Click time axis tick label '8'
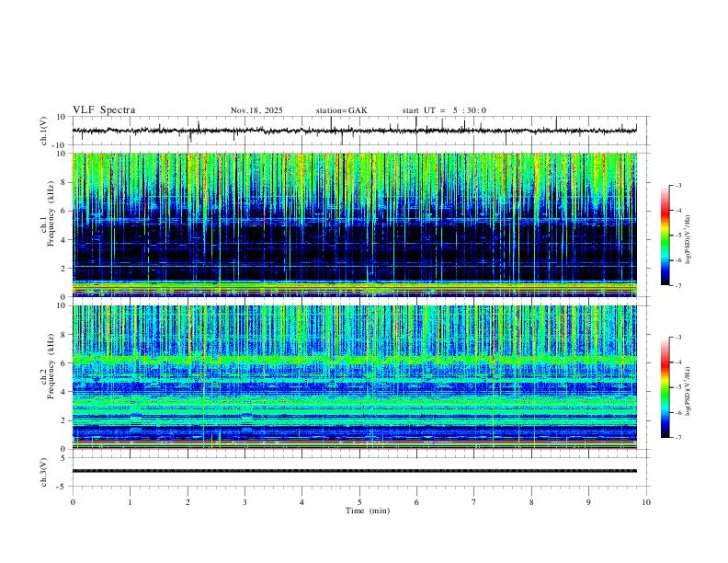The height and width of the screenshot is (563, 728). pos(531,502)
